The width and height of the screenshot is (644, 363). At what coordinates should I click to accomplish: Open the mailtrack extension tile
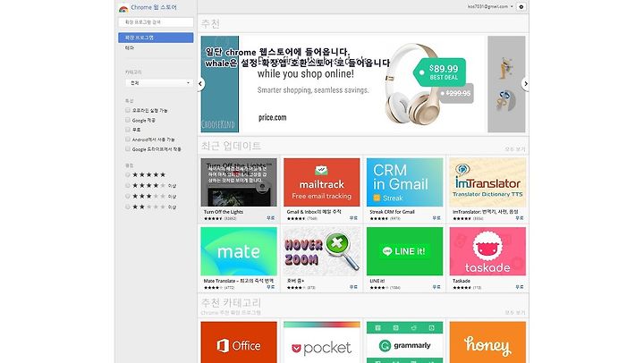click(322, 182)
